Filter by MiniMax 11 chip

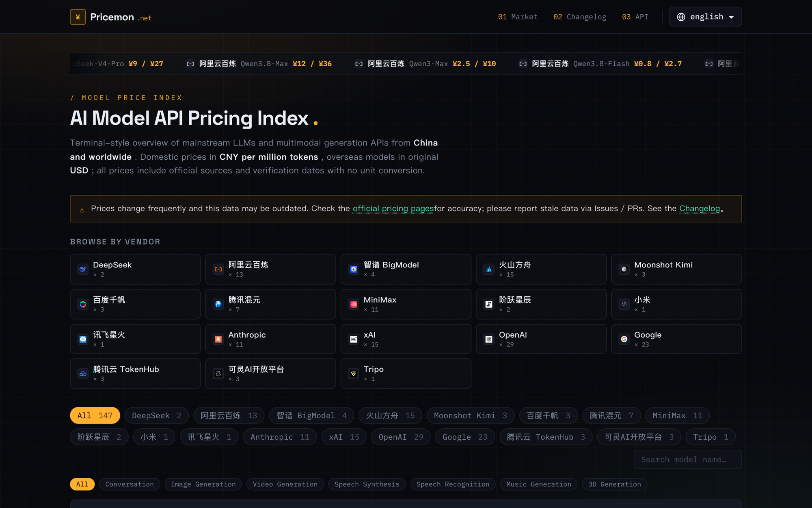677,415
